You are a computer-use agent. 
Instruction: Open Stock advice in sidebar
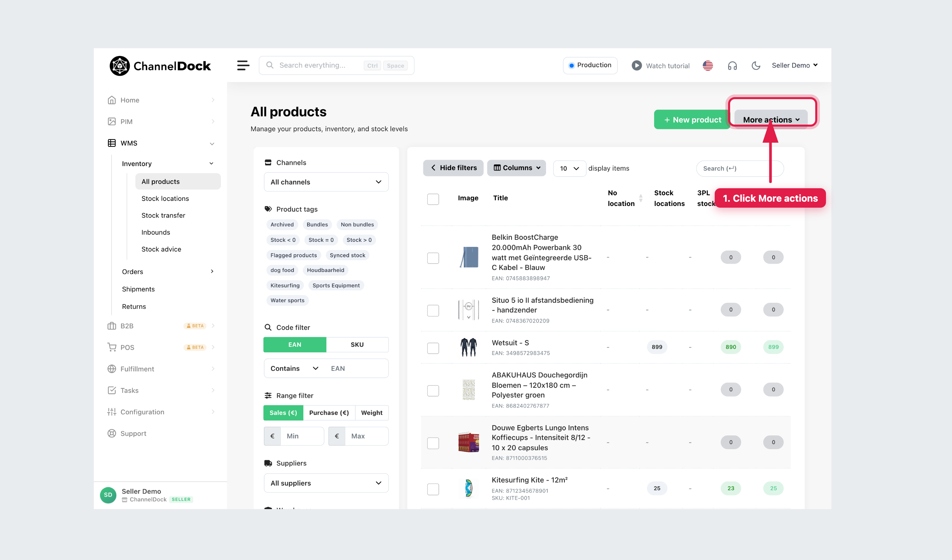pos(161,249)
